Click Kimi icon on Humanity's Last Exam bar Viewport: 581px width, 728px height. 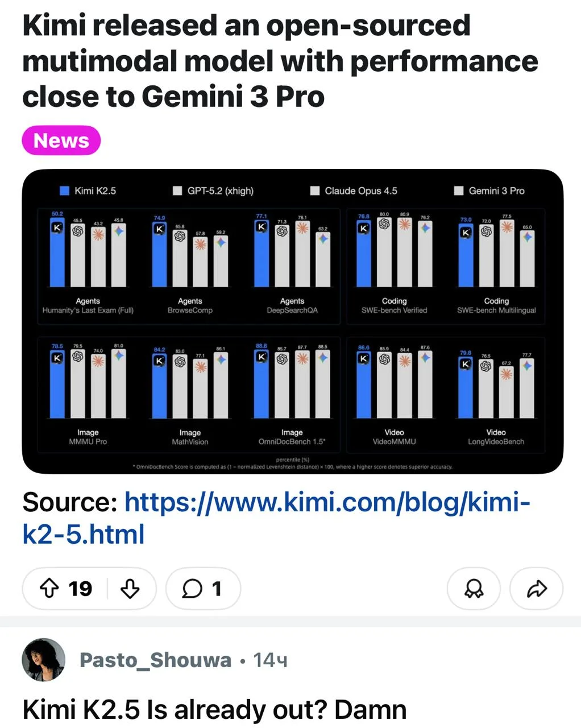pos(57,227)
